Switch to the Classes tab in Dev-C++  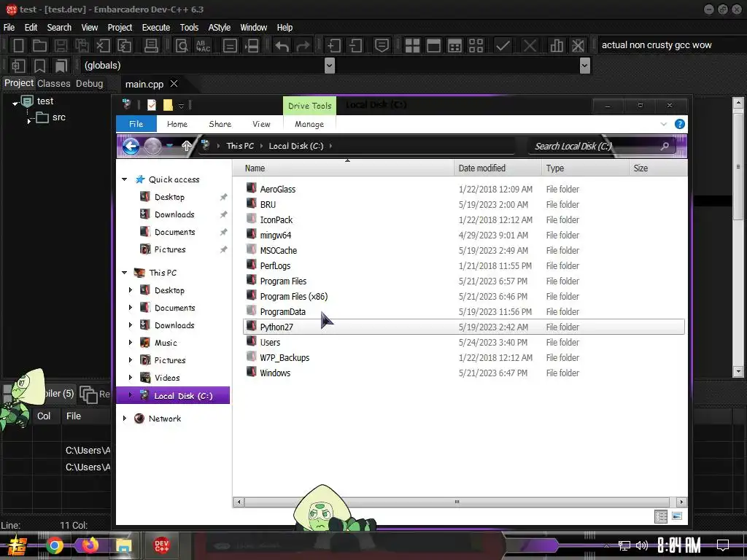pyautogui.click(x=53, y=83)
